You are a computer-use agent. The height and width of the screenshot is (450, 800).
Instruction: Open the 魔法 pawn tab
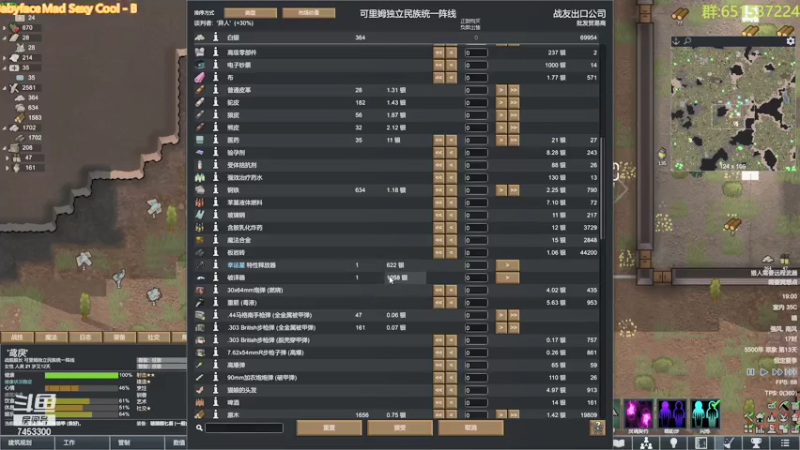click(x=51, y=337)
